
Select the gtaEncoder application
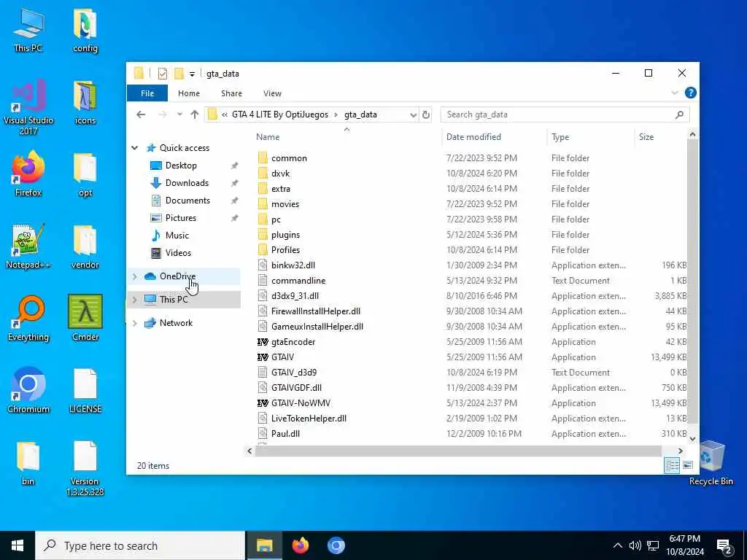pos(293,342)
